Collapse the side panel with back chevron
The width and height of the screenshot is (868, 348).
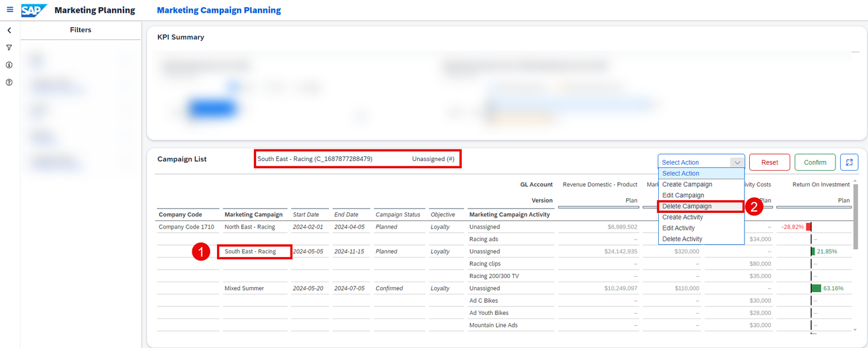click(x=9, y=30)
